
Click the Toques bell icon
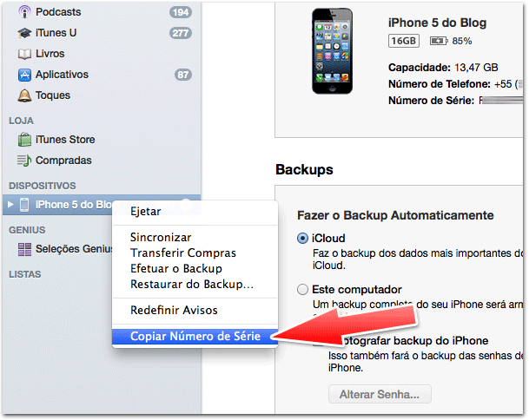[x=24, y=95]
